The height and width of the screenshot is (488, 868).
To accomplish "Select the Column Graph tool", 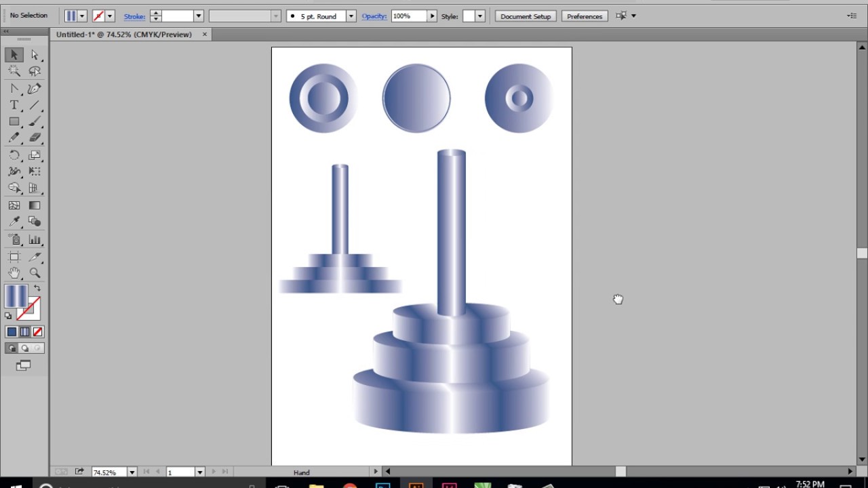I will 35,239.
